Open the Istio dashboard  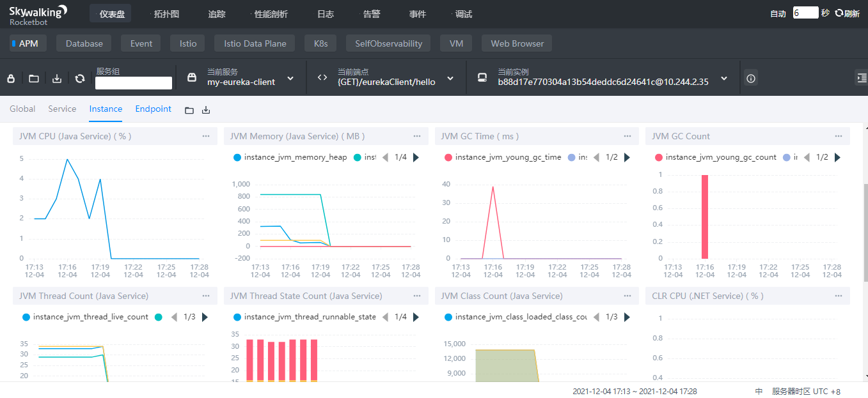188,43
